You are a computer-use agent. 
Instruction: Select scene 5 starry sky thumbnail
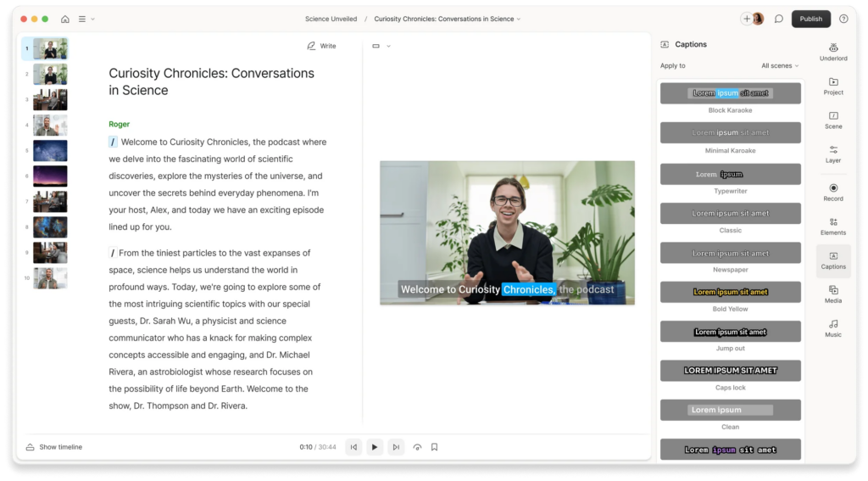tap(50, 151)
